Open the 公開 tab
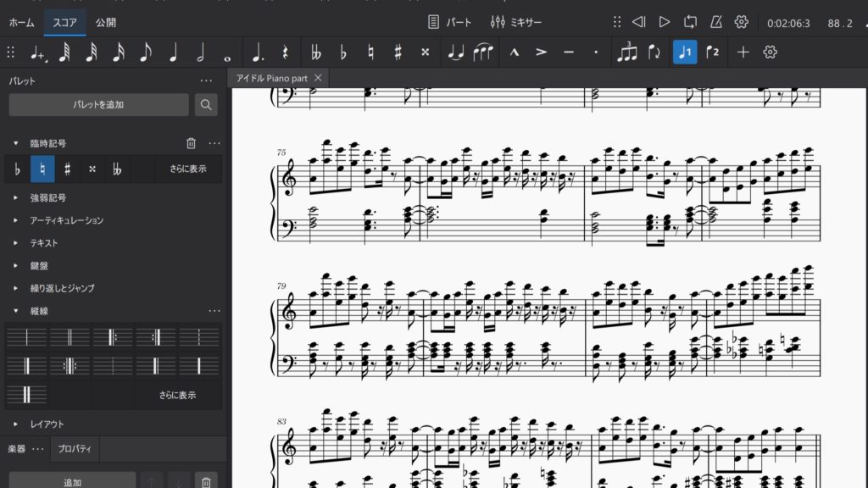The height and width of the screenshot is (488, 868). [x=106, y=23]
